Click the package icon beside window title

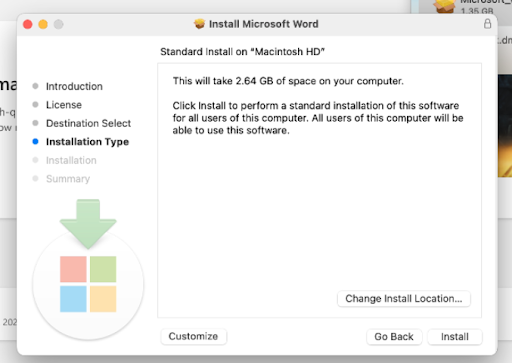(x=200, y=24)
